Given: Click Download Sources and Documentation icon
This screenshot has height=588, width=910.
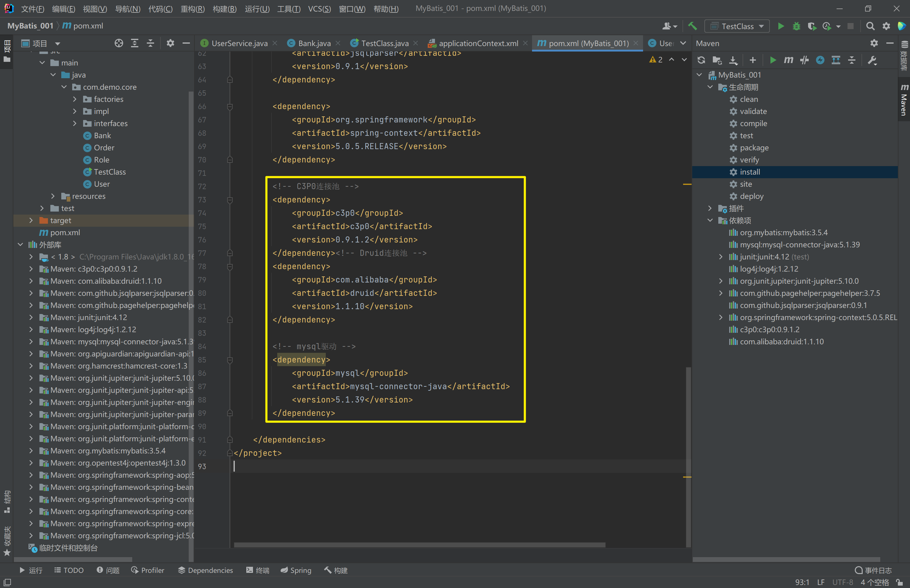Looking at the screenshot, I should (733, 60).
